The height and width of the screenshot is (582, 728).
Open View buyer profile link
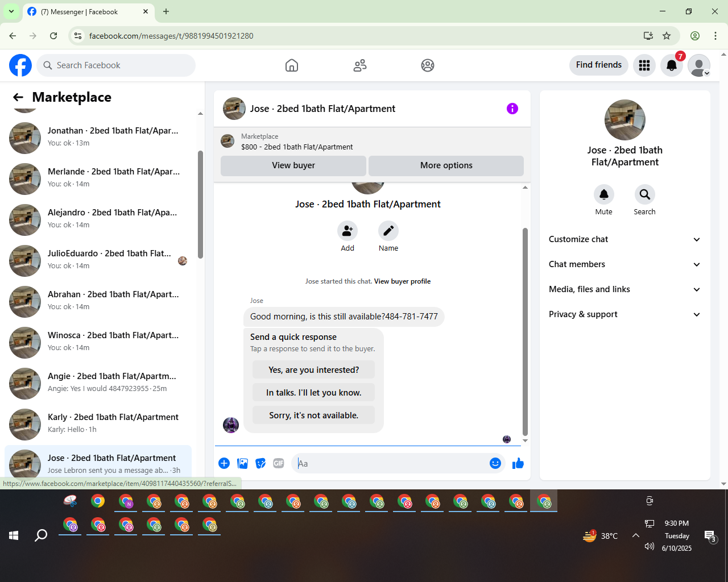pyautogui.click(x=402, y=281)
